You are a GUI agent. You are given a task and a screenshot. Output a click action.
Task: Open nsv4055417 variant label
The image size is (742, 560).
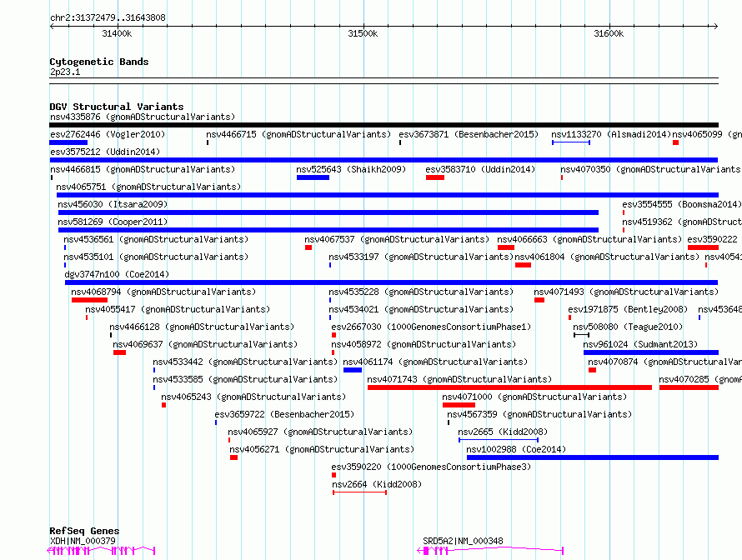point(178,309)
